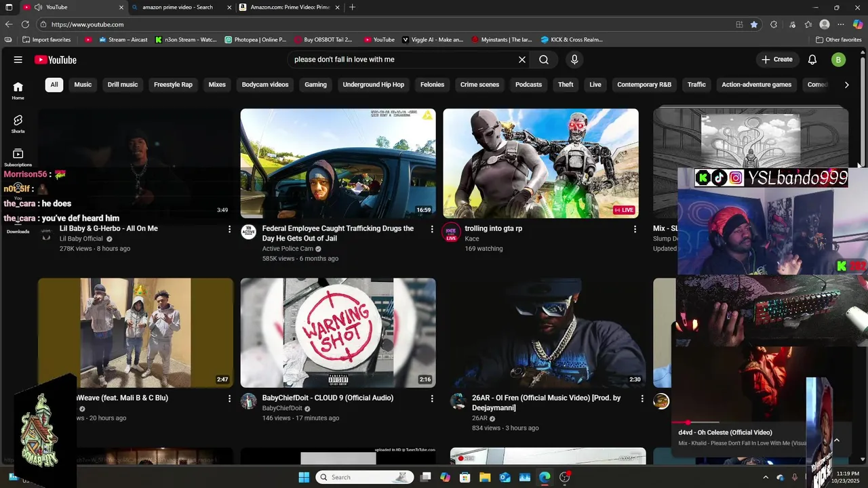Click the YouTube logo

pos(56,60)
